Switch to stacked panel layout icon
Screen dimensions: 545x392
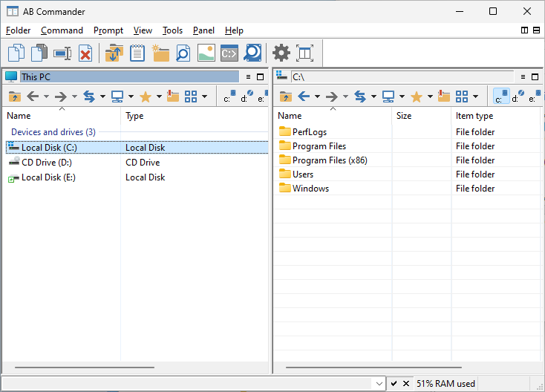(x=536, y=30)
